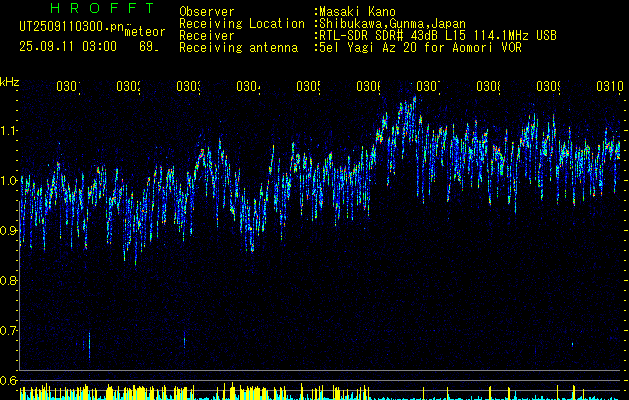
Task: Click the 1.0 frequency axis label
Action: coord(8,180)
